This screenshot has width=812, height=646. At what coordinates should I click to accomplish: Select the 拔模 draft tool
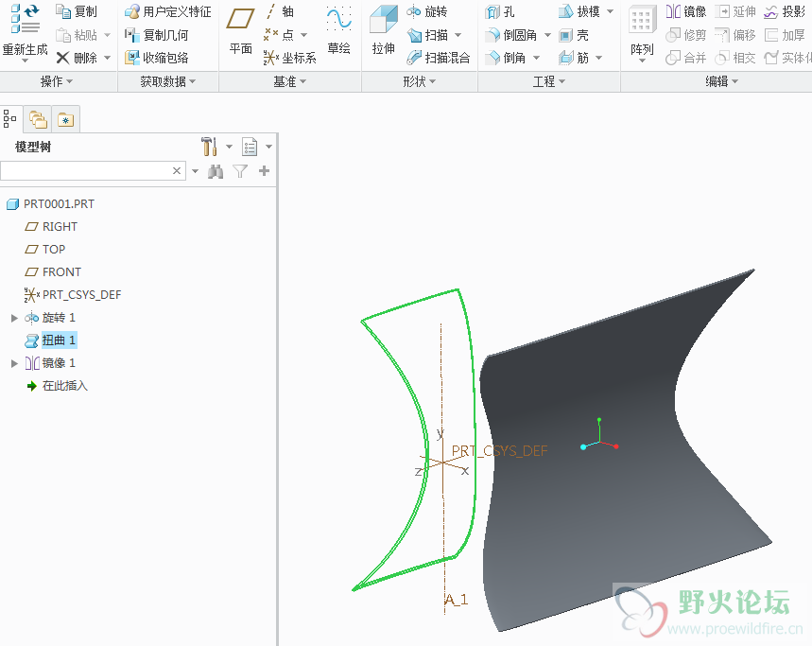tap(580, 11)
